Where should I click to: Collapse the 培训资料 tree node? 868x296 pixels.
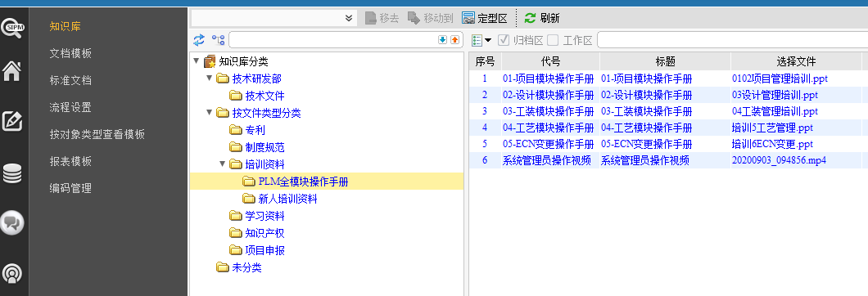[x=223, y=164]
